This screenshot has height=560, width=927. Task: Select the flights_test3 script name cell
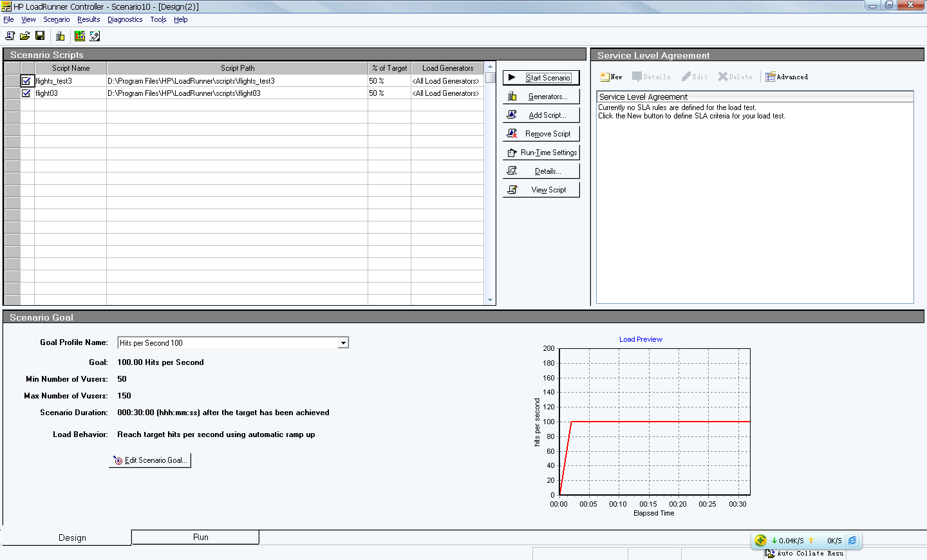(70, 81)
